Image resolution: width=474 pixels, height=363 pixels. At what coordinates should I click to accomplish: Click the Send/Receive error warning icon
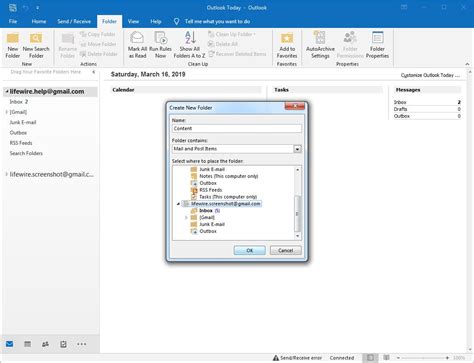tap(276, 358)
